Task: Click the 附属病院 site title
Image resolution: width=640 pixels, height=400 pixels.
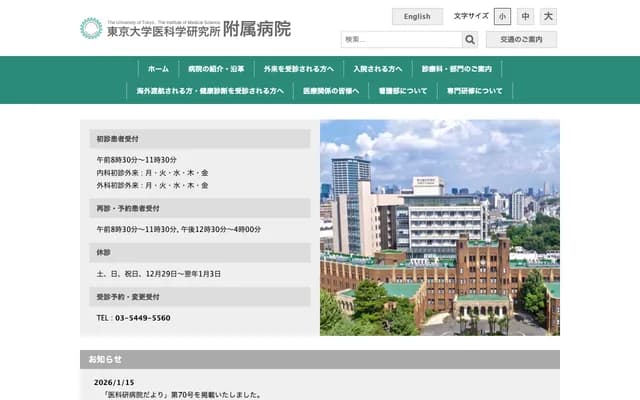Action: click(257, 29)
